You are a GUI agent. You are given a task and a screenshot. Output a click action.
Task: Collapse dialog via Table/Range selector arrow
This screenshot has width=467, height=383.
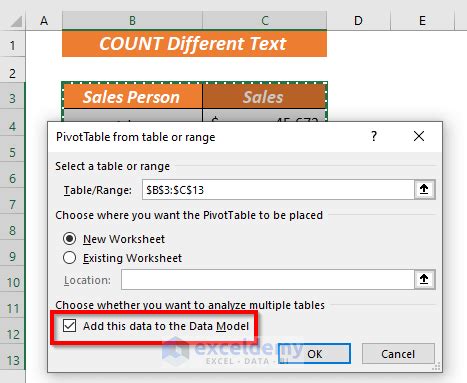(x=424, y=189)
